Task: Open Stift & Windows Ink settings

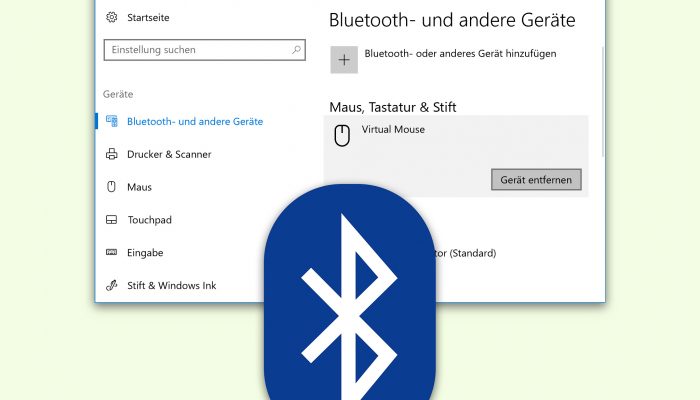Action: click(x=171, y=285)
